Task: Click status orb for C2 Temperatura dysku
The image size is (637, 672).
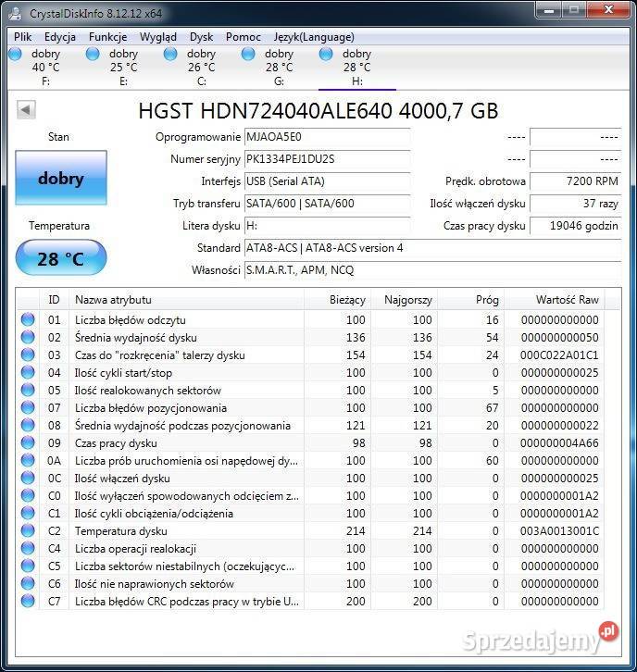Action: pyautogui.click(x=28, y=531)
